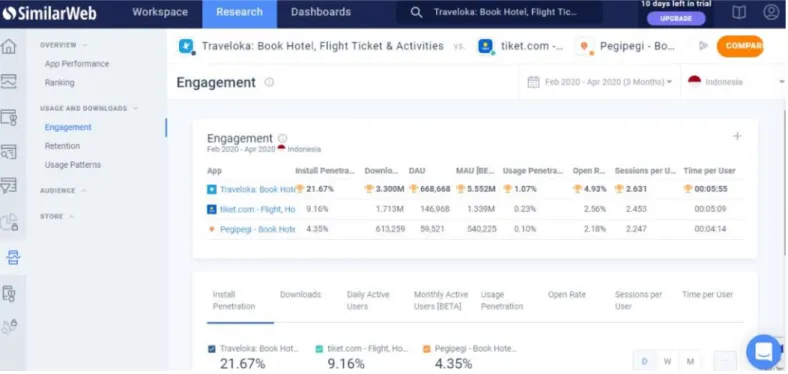Open the Workspace menu
The image size is (788, 374).
pos(160,12)
